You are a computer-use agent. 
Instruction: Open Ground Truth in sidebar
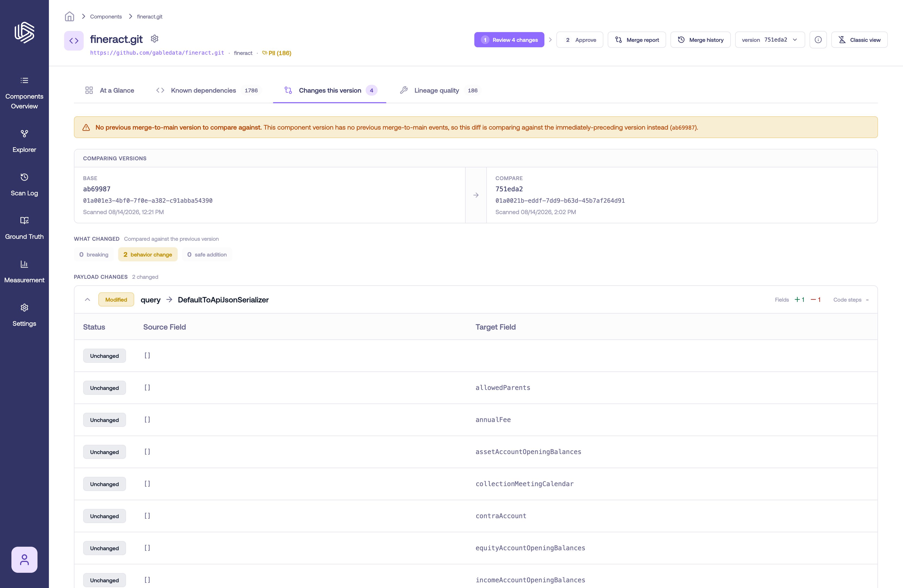click(x=24, y=228)
